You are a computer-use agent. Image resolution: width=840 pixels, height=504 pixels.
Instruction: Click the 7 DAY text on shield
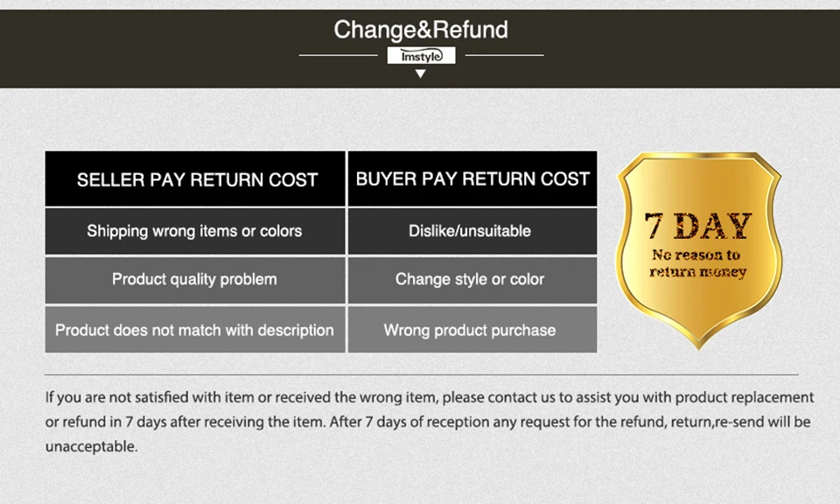(x=697, y=226)
